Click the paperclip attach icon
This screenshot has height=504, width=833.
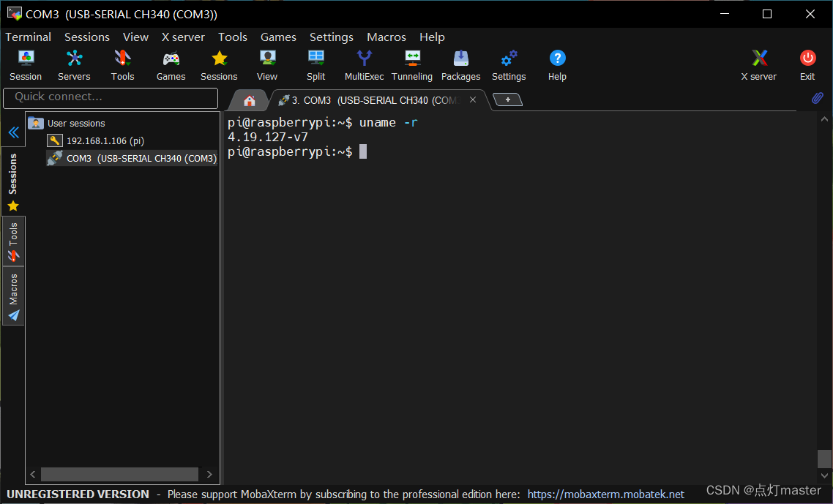click(x=818, y=98)
